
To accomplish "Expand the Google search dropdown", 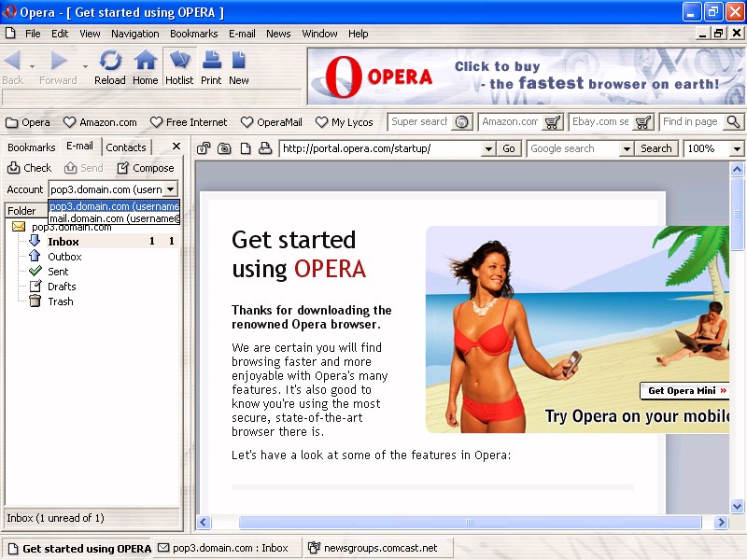I will click(627, 148).
